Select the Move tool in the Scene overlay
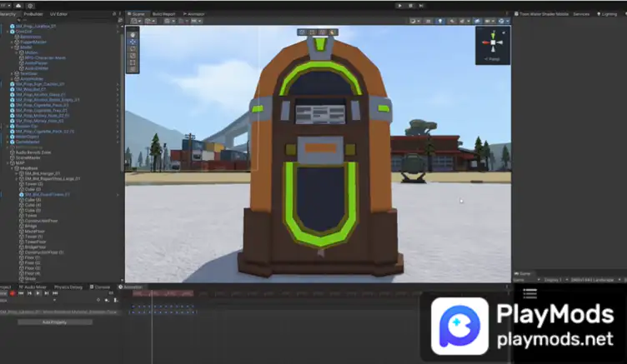Viewport: 627px width, 364px height. pos(133,42)
